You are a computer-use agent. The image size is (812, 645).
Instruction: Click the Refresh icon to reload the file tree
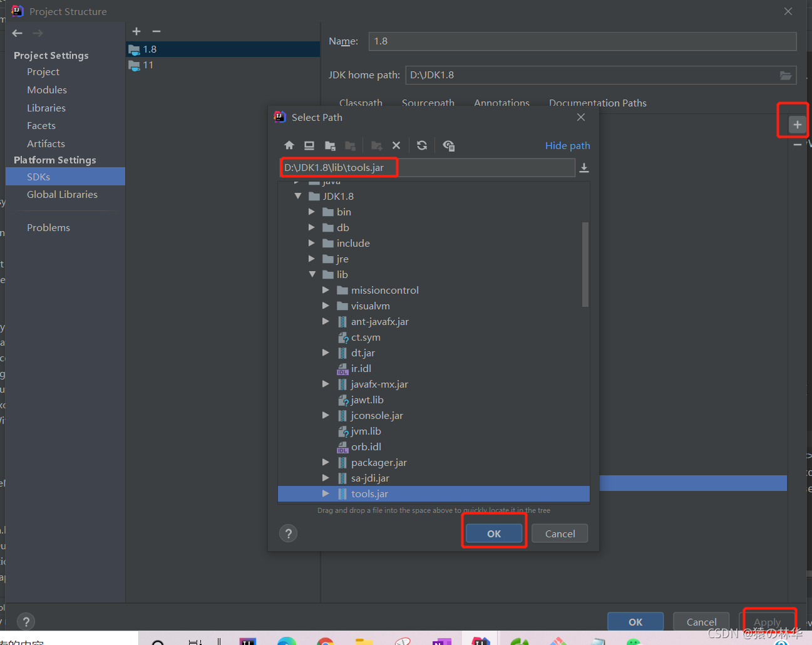pyautogui.click(x=421, y=145)
